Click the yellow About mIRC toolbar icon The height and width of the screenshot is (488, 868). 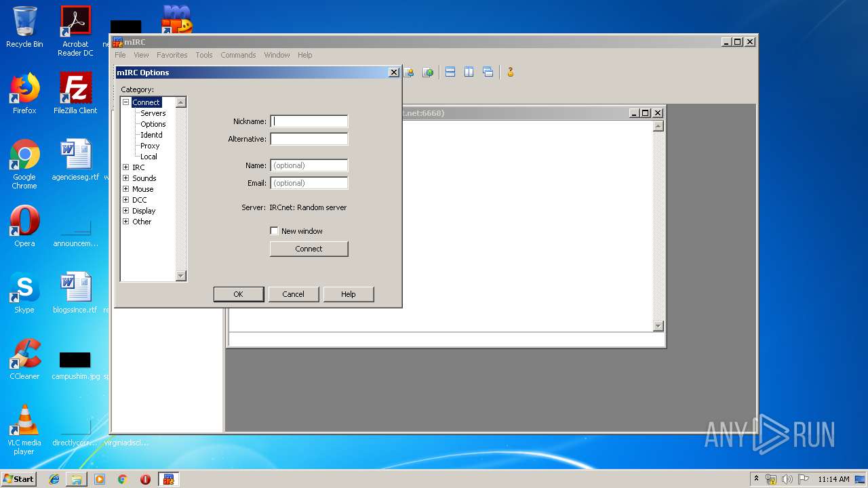pyautogui.click(x=511, y=72)
